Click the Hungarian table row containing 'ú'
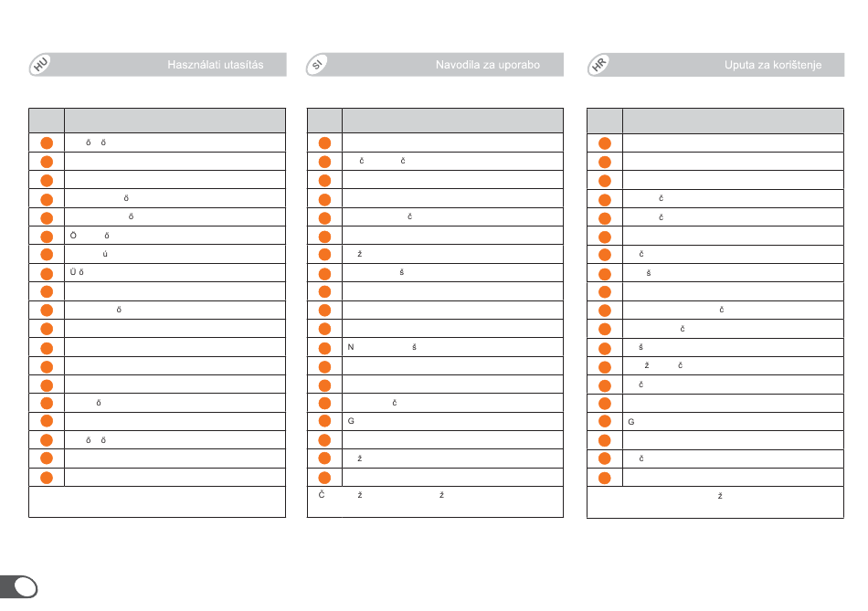The width and height of the screenshot is (868, 611). click(x=175, y=254)
